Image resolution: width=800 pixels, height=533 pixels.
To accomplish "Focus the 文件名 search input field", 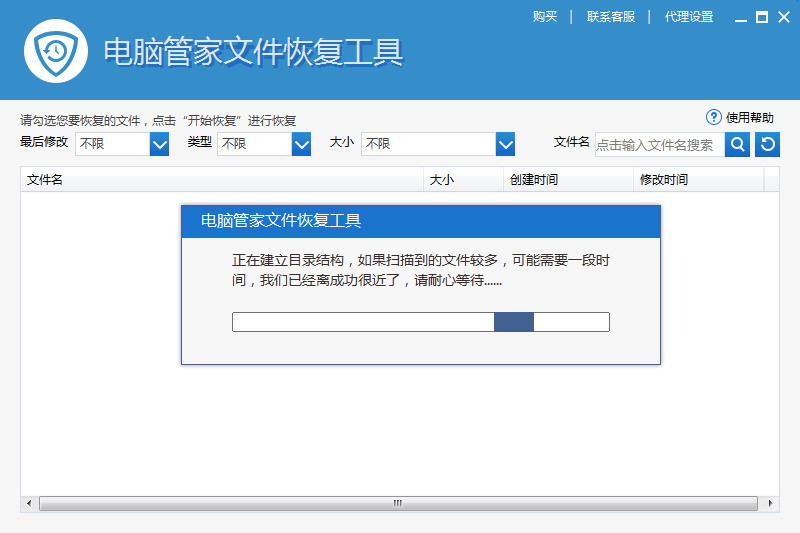I will pos(660,145).
